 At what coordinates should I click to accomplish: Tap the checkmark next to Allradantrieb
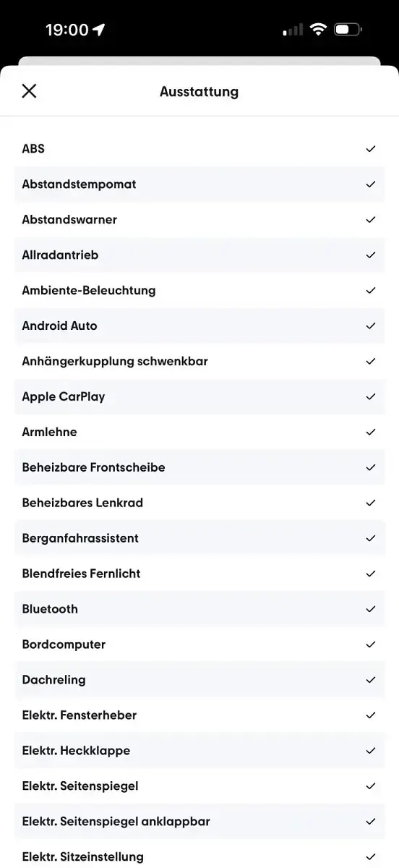coord(371,255)
